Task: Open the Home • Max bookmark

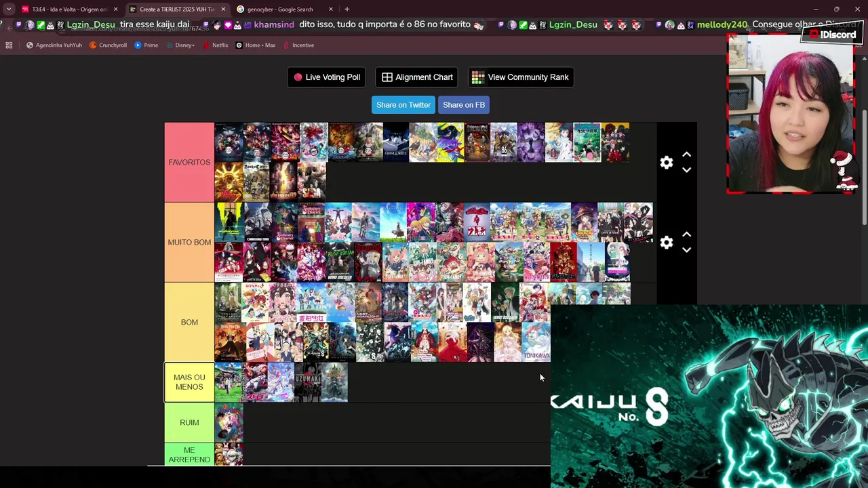Action: [255, 45]
